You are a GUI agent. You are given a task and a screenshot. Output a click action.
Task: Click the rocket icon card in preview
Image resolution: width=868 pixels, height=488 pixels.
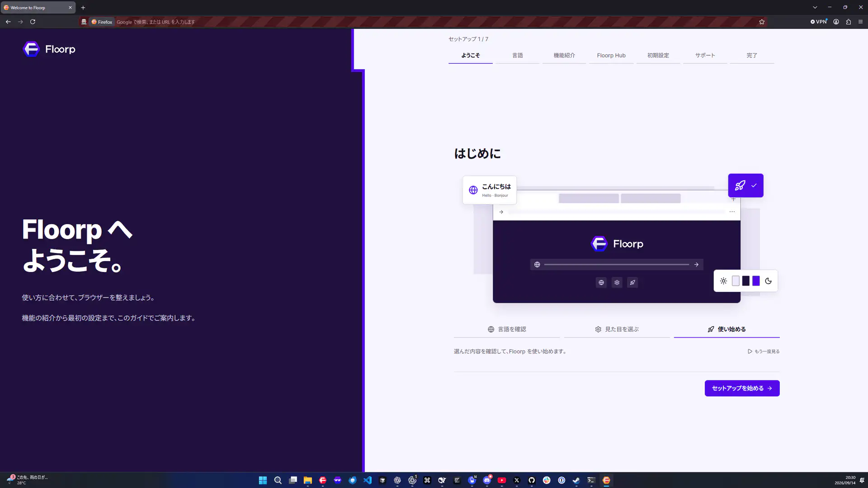point(745,185)
